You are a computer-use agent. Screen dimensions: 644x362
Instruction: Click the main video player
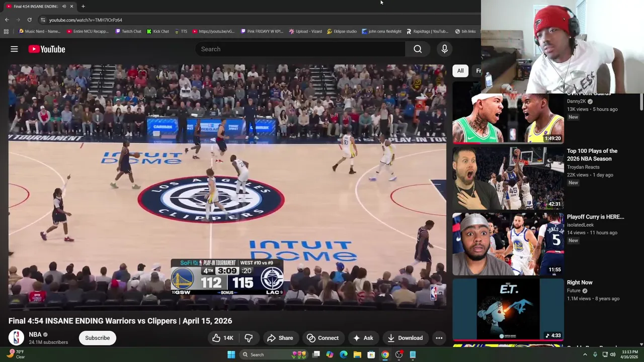(227, 187)
